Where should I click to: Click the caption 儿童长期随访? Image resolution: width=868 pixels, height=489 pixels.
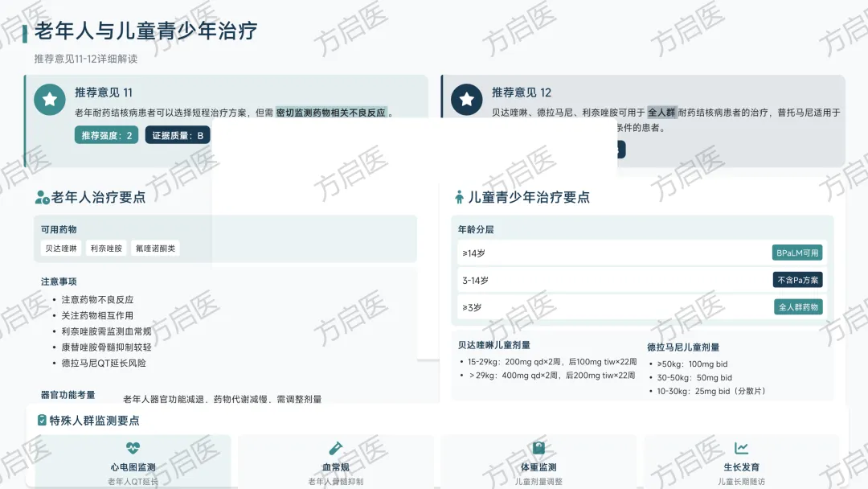(741, 482)
